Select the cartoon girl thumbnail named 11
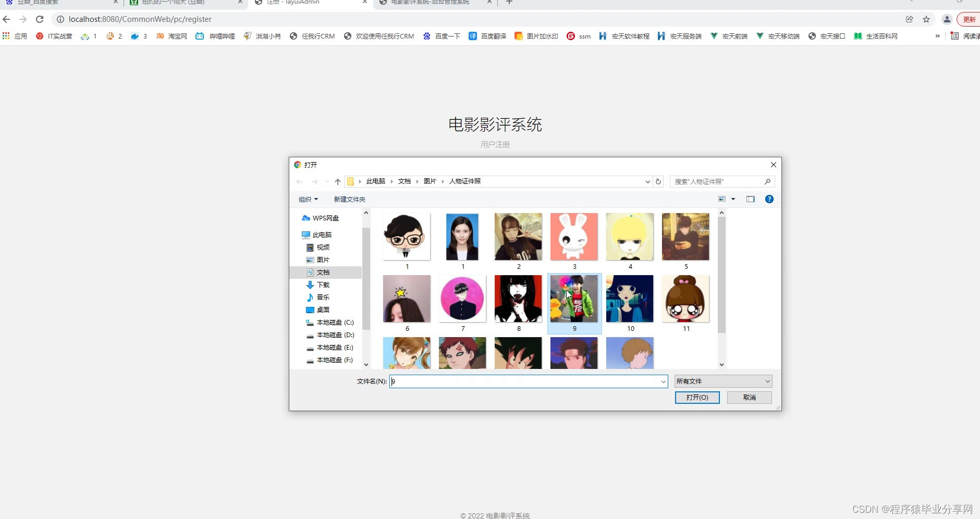This screenshot has width=980, height=519. (685, 299)
